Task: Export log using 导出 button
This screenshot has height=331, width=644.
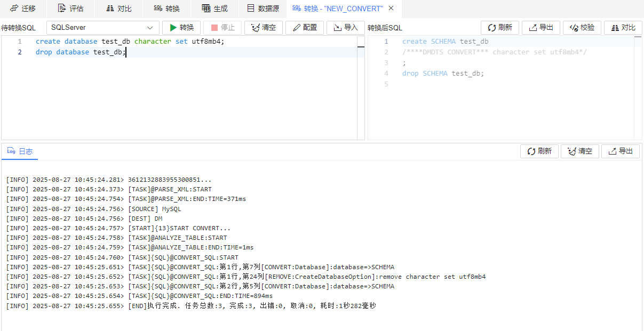Action: click(x=621, y=151)
